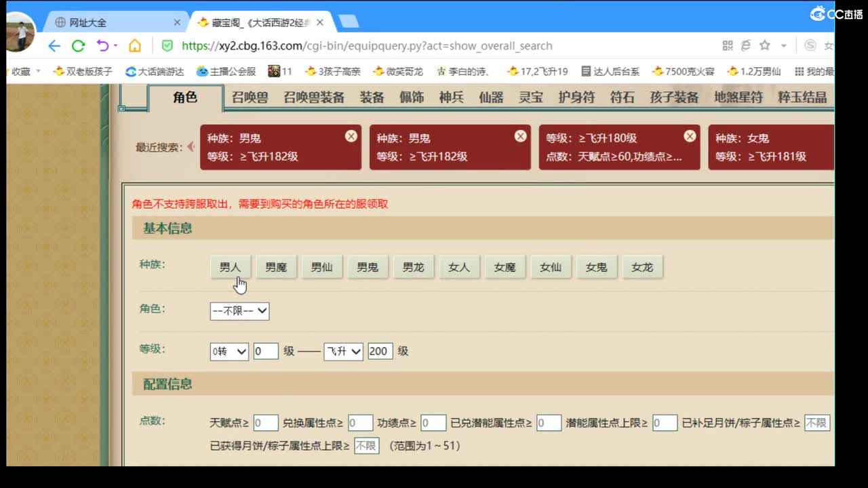Open the 微笑哥龙 bookmark icon
This screenshot has height=488, width=868.
[378, 71]
